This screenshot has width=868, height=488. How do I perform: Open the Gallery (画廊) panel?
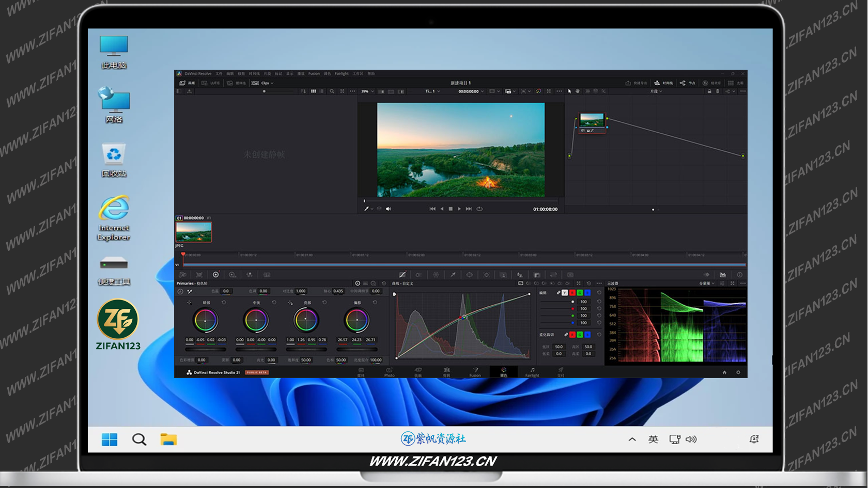pos(188,83)
